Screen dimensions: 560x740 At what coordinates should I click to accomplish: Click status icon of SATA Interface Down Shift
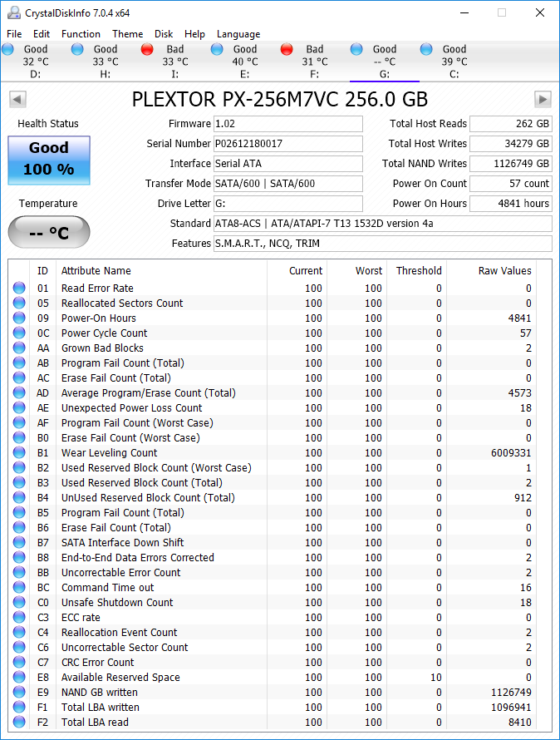(x=19, y=542)
